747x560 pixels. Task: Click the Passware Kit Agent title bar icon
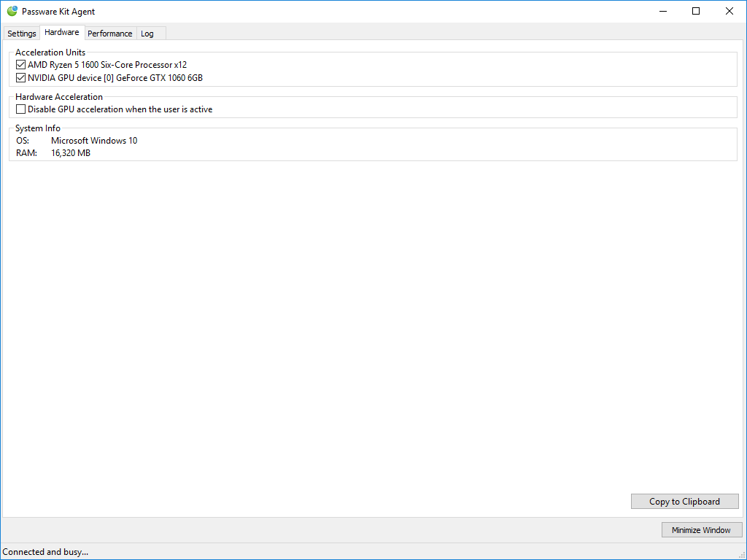pyautogui.click(x=12, y=11)
